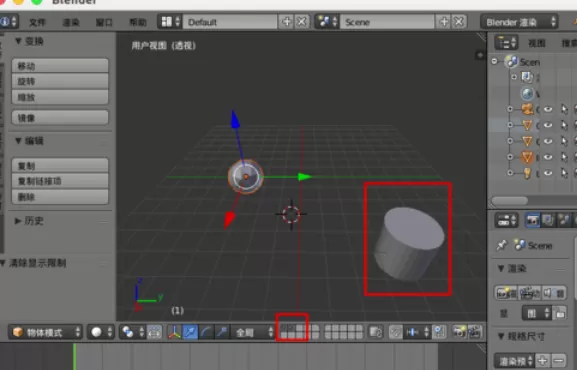Open the viewport properties region plus icon
The height and width of the screenshot is (370, 577).
(480, 55)
